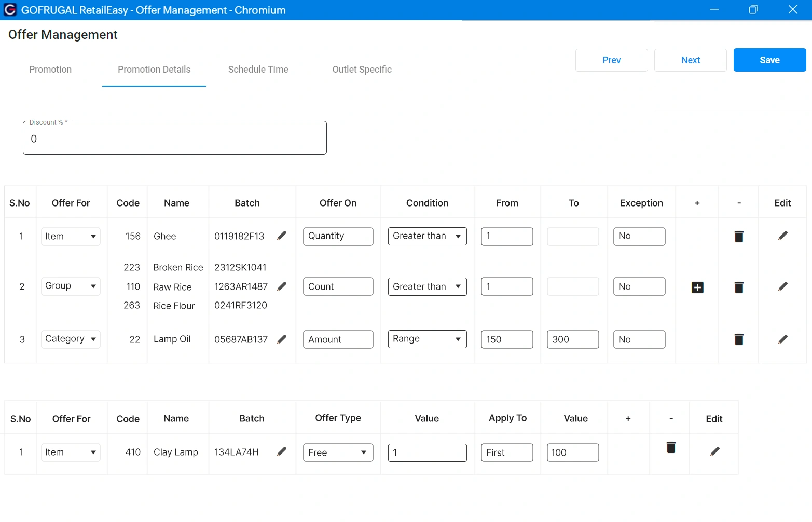Add another item to the Group offer row
The height and width of the screenshot is (522, 812).
(697, 287)
